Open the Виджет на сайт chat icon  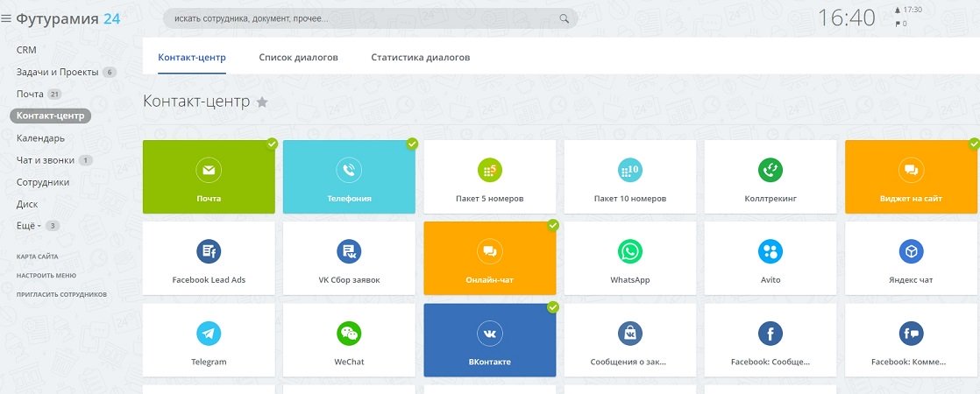[x=911, y=170]
